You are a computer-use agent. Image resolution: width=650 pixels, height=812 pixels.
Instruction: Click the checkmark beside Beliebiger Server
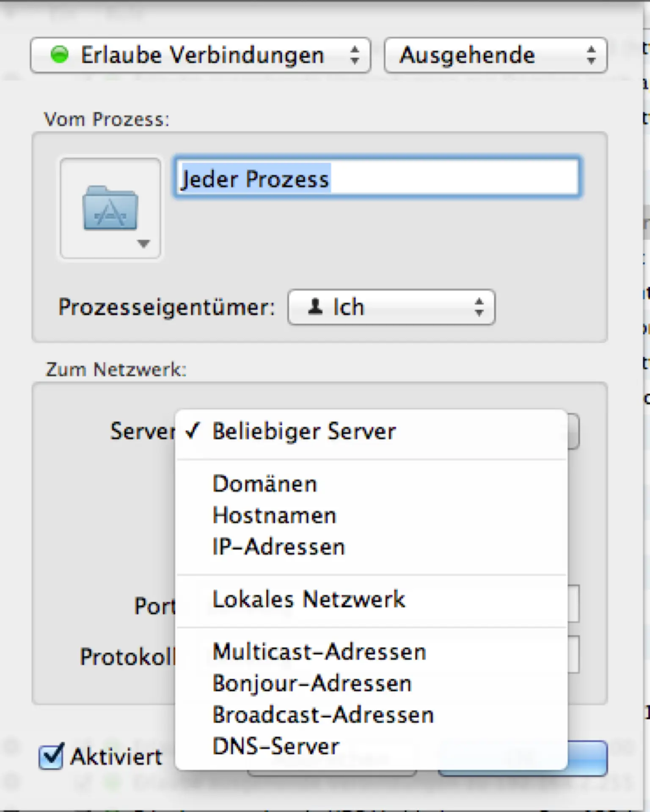coord(193,431)
